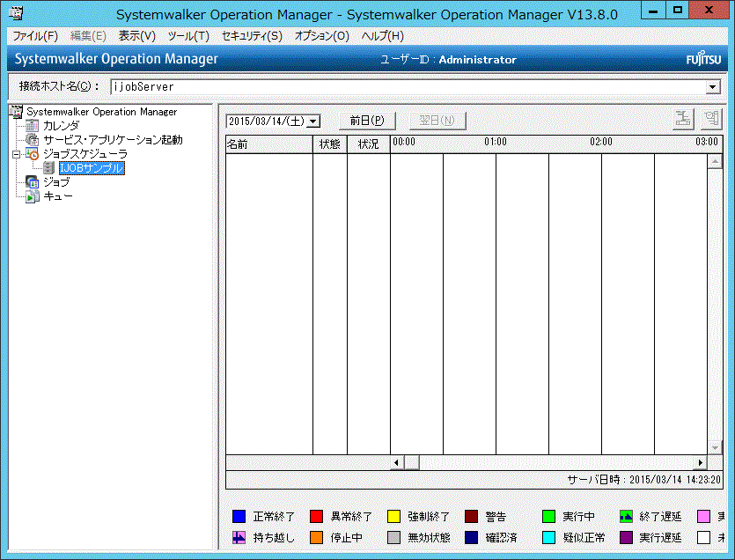Click the カレンダ calendar icon
Image resolution: width=735 pixels, height=560 pixels.
tap(33, 126)
